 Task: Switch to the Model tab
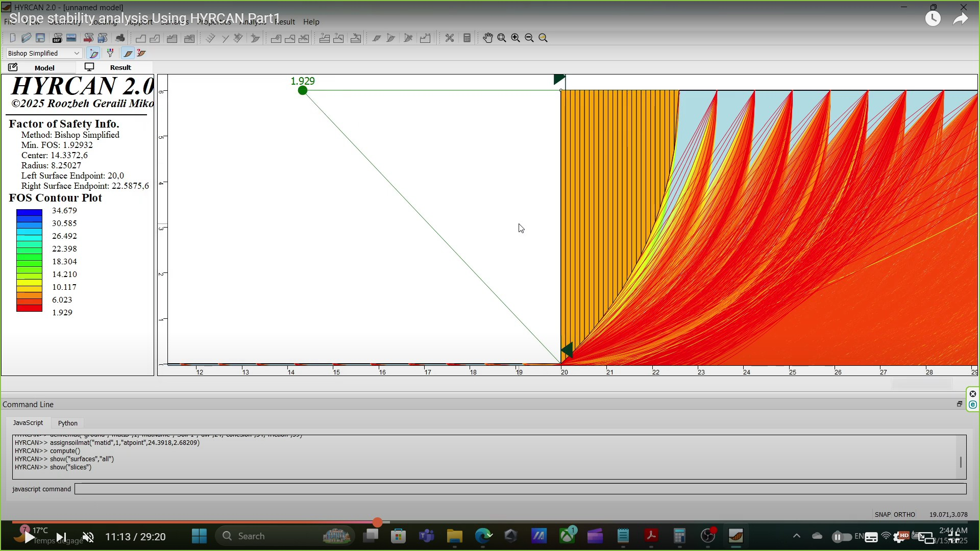coord(39,67)
